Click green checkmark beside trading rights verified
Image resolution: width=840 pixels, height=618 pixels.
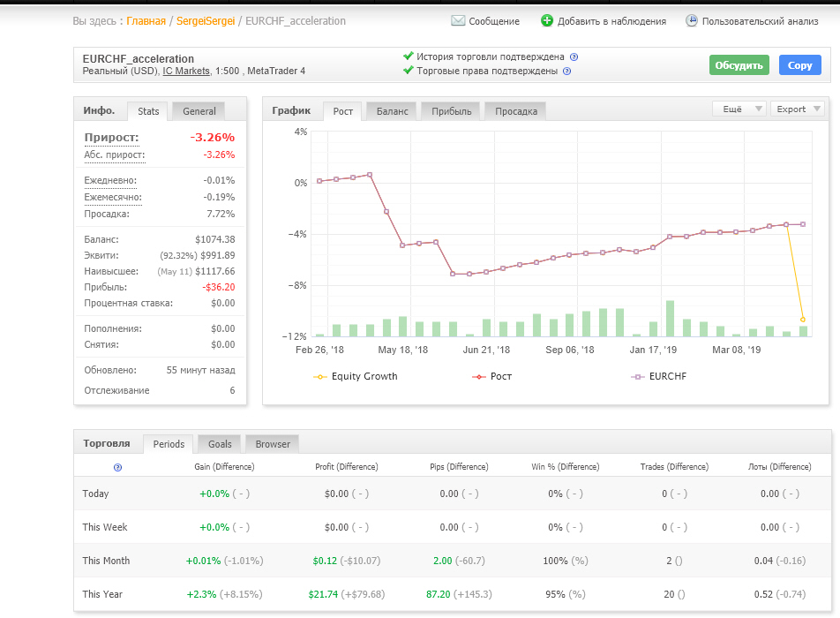tap(409, 71)
